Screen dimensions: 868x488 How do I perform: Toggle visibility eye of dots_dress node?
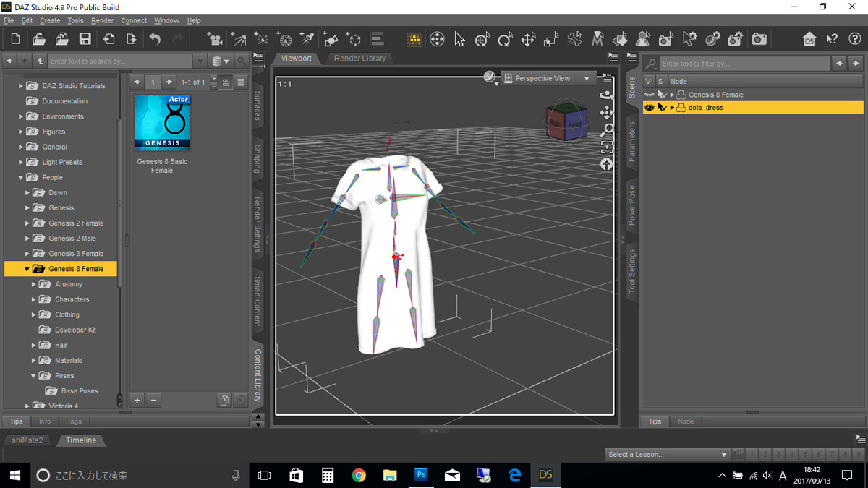pos(649,108)
